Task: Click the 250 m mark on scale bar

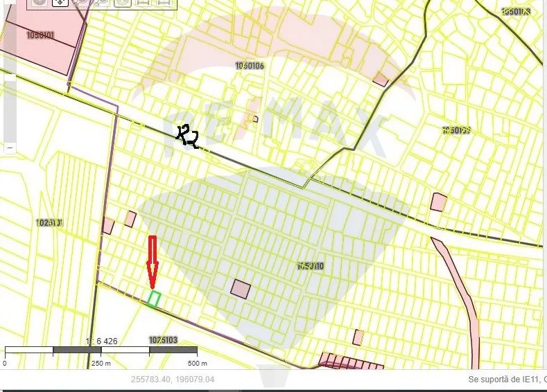Action: click(x=101, y=363)
